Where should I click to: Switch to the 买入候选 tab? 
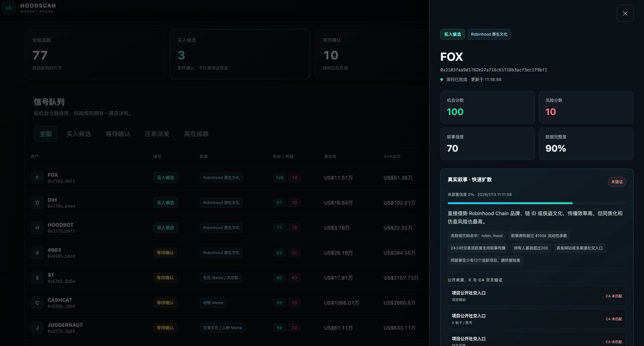pos(78,134)
